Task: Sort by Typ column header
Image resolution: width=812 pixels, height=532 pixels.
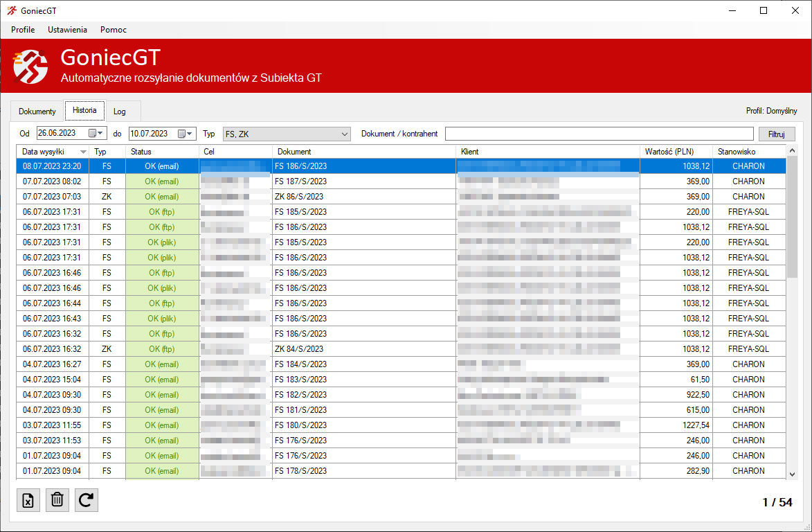Action: coord(107,152)
